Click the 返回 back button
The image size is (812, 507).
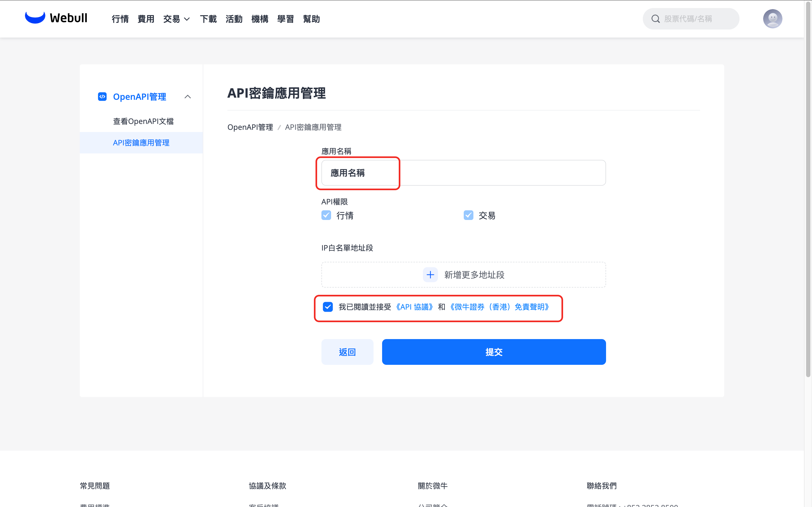[347, 352]
